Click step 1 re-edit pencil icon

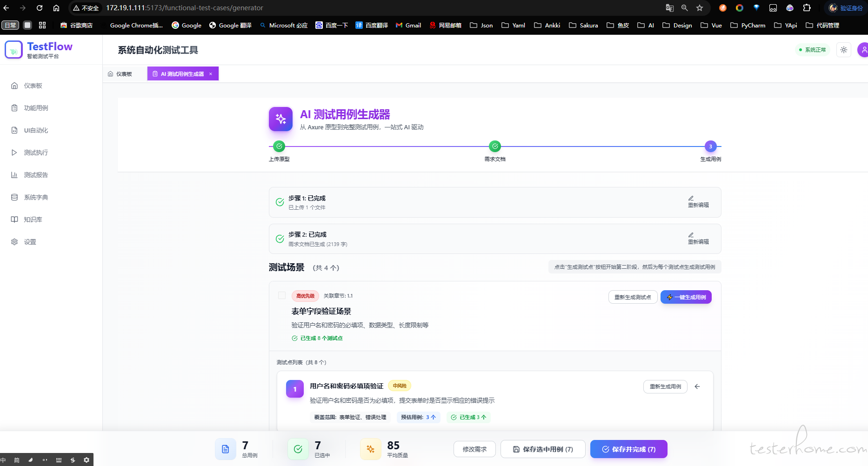coord(691,198)
